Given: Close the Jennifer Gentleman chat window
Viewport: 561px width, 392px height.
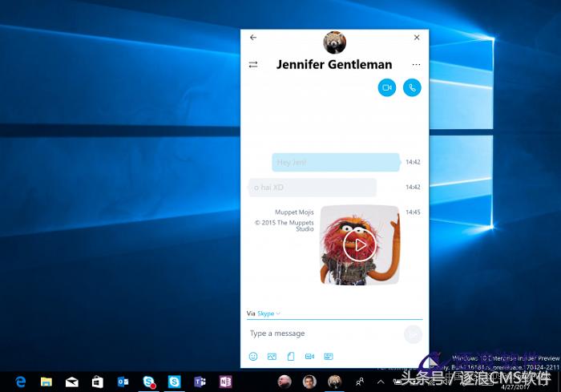Looking at the screenshot, I should tap(417, 38).
